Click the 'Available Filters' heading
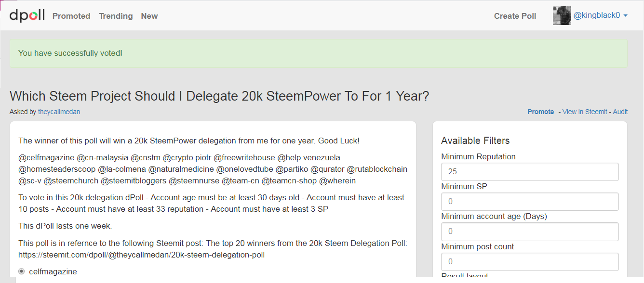Screen dimensions: 644x283 point(475,141)
